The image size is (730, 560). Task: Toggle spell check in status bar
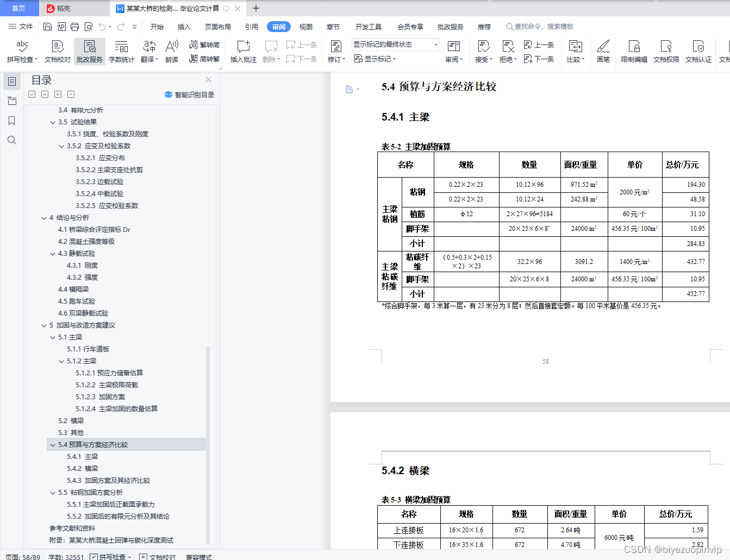pyautogui.click(x=110, y=557)
